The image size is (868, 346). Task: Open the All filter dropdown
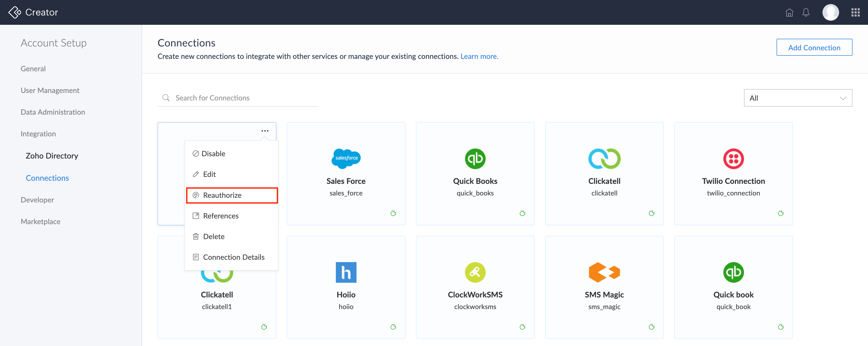pyautogui.click(x=797, y=98)
